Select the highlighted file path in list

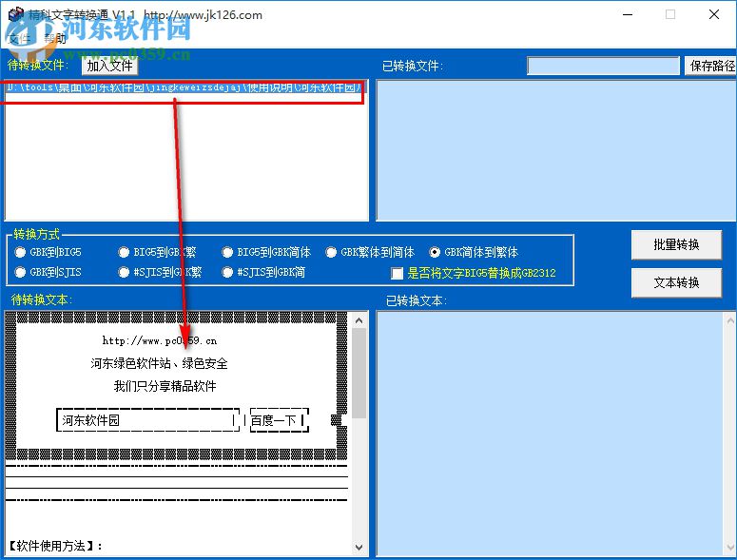[x=184, y=87]
